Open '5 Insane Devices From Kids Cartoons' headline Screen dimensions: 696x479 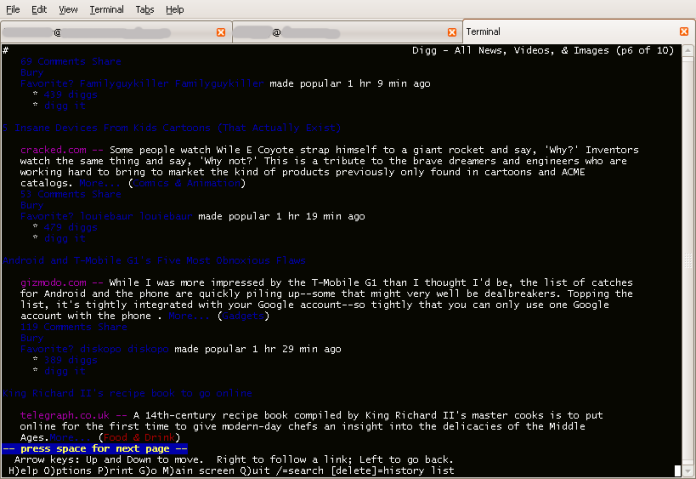coord(172,128)
